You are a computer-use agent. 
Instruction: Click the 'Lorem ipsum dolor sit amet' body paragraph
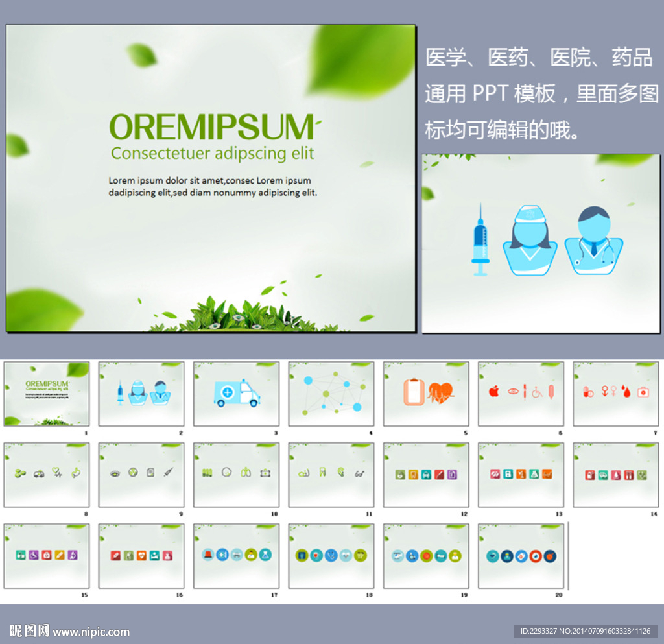point(213,186)
